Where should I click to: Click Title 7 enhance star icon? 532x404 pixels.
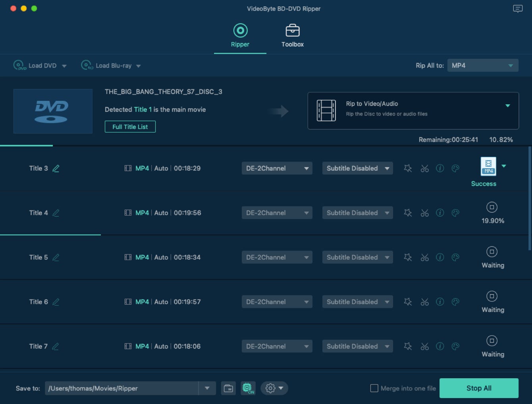click(408, 346)
